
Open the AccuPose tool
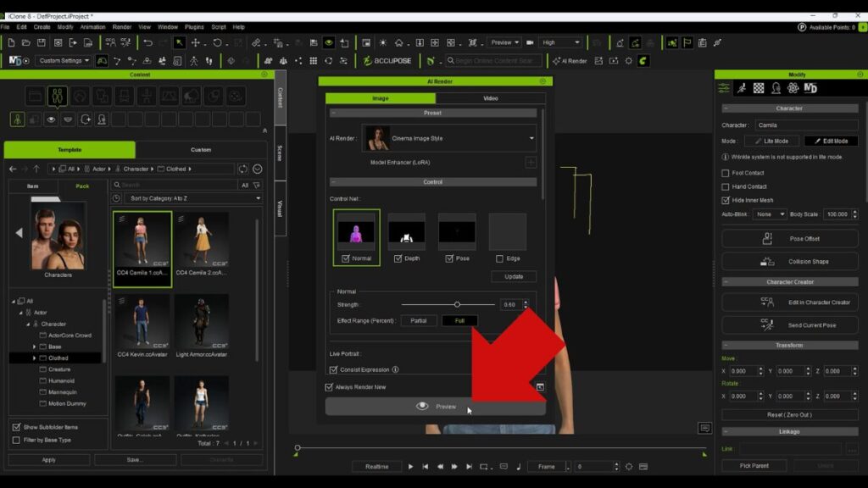point(387,61)
